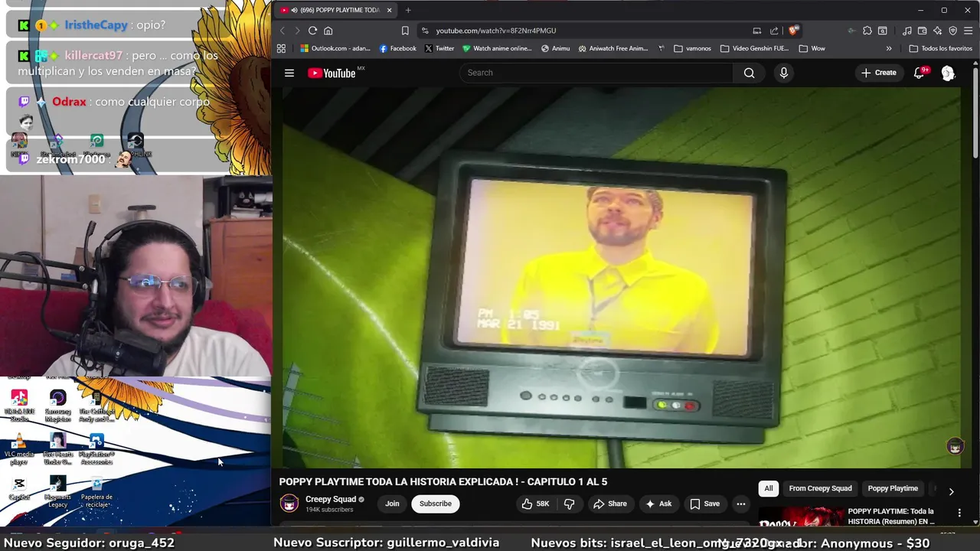980x551 pixels.
Task: Navigate back in the browser
Action: [282, 31]
